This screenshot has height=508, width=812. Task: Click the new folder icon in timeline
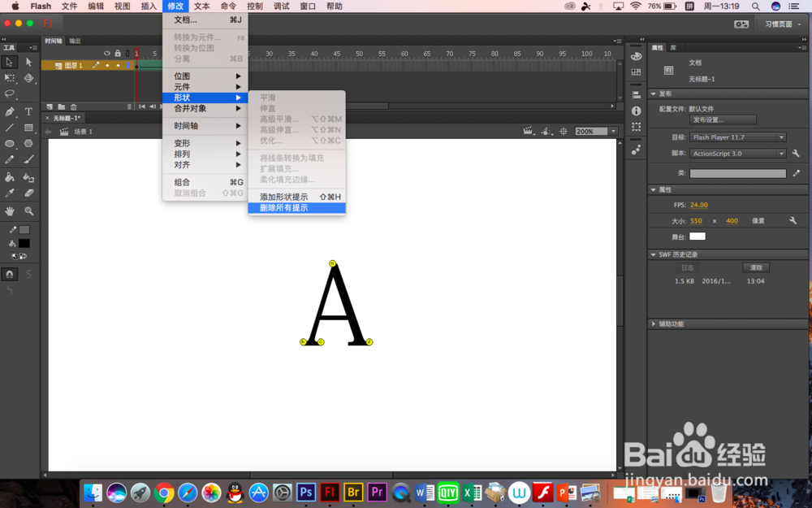(61, 106)
